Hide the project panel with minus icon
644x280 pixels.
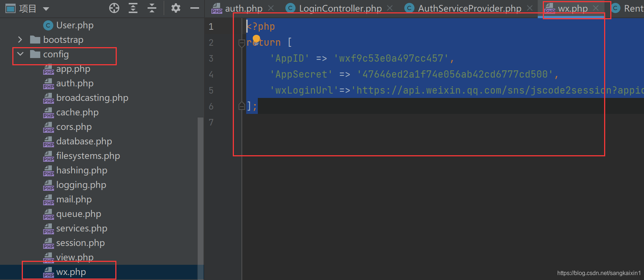(x=195, y=8)
